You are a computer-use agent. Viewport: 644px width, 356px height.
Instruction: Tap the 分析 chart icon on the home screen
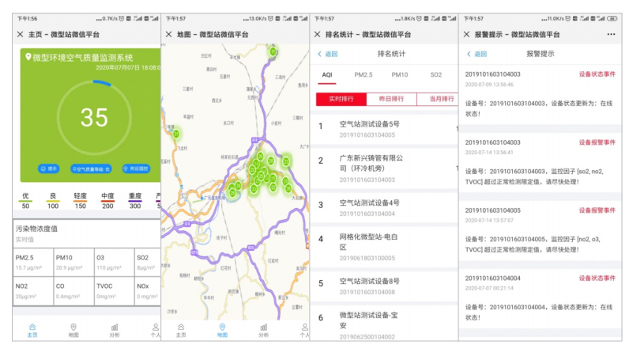[115, 328]
